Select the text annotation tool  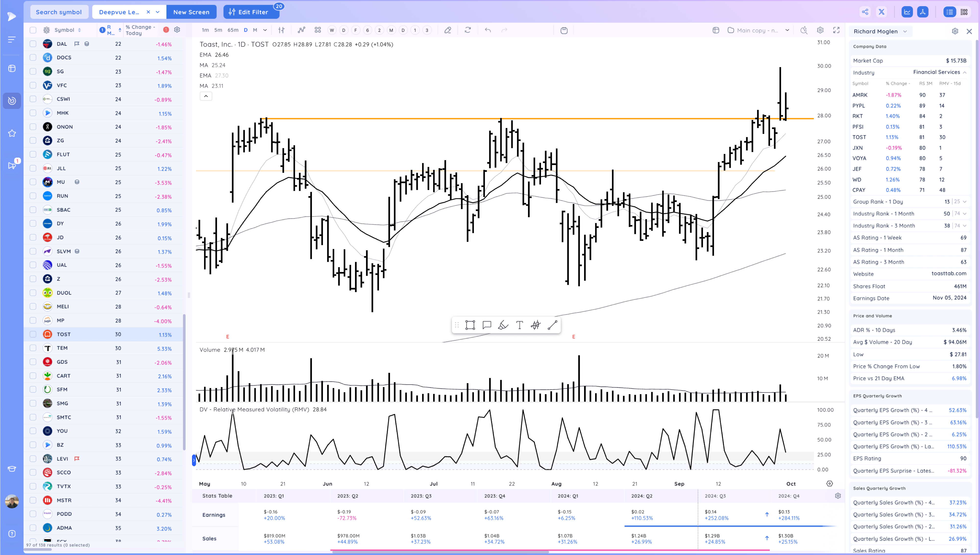pyautogui.click(x=519, y=325)
